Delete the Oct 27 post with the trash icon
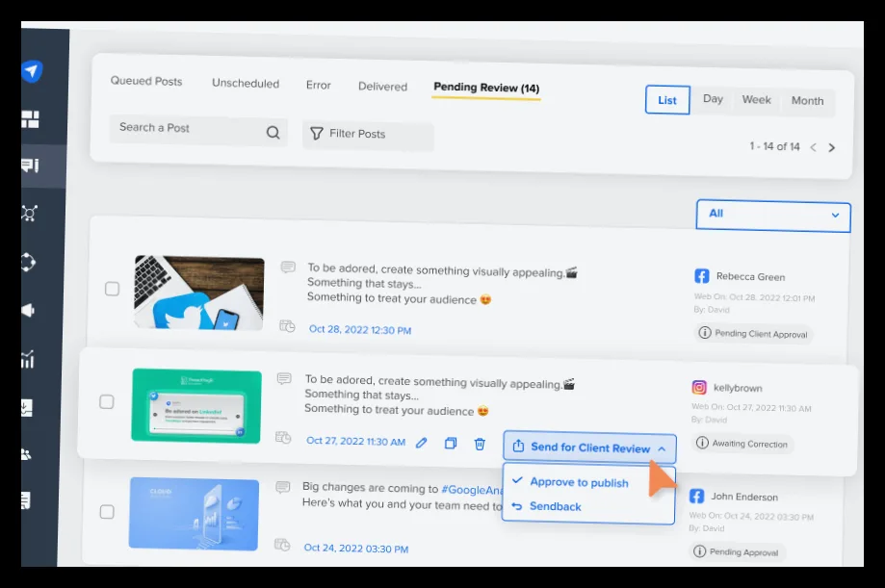Image resolution: width=885 pixels, height=588 pixels. click(480, 444)
